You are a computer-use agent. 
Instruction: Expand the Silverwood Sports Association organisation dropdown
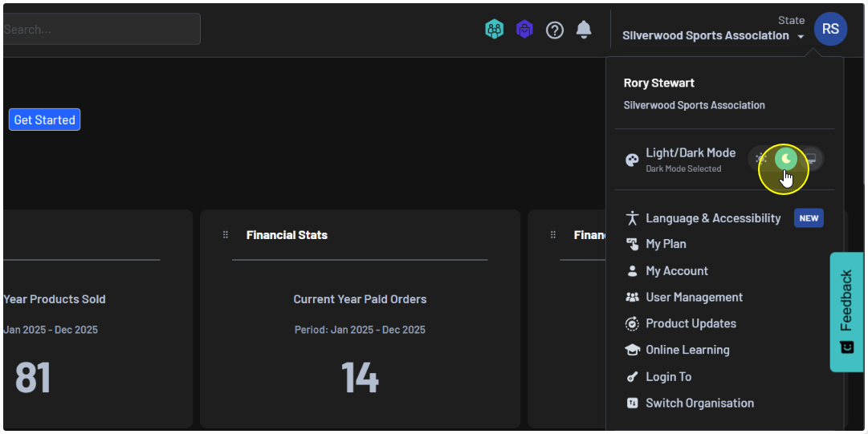coord(713,35)
